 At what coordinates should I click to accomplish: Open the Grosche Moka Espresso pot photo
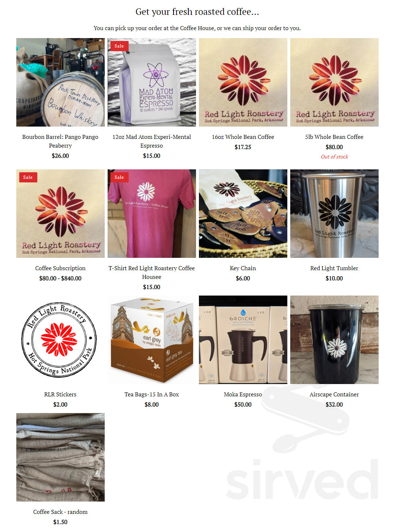coord(243,340)
